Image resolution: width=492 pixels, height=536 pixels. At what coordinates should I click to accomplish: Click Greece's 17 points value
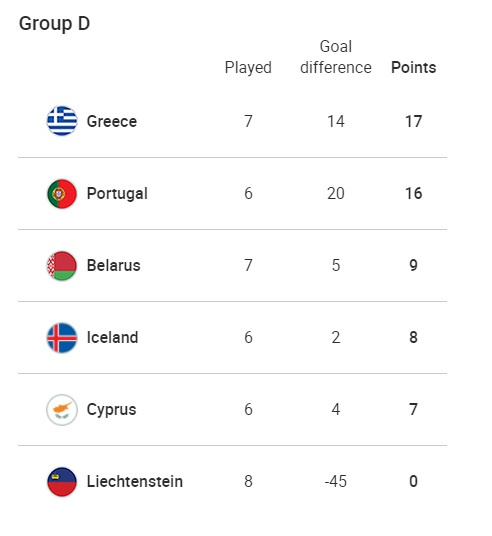pos(414,122)
